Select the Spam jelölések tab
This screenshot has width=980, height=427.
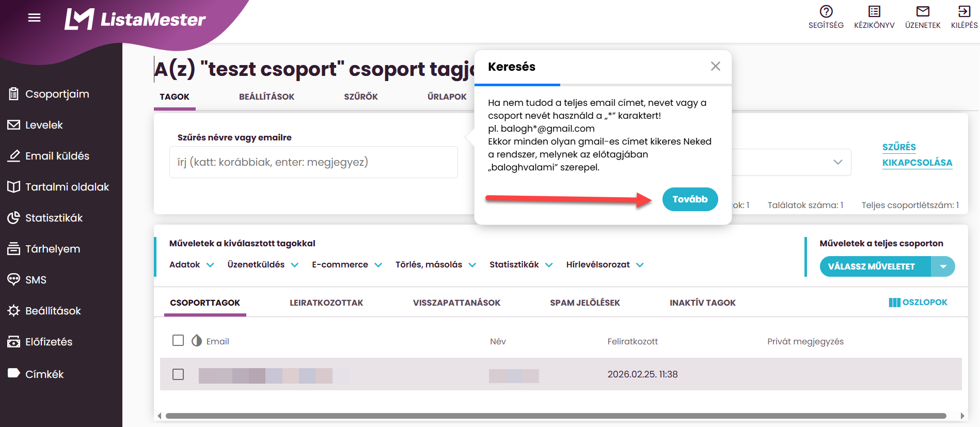click(x=585, y=303)
